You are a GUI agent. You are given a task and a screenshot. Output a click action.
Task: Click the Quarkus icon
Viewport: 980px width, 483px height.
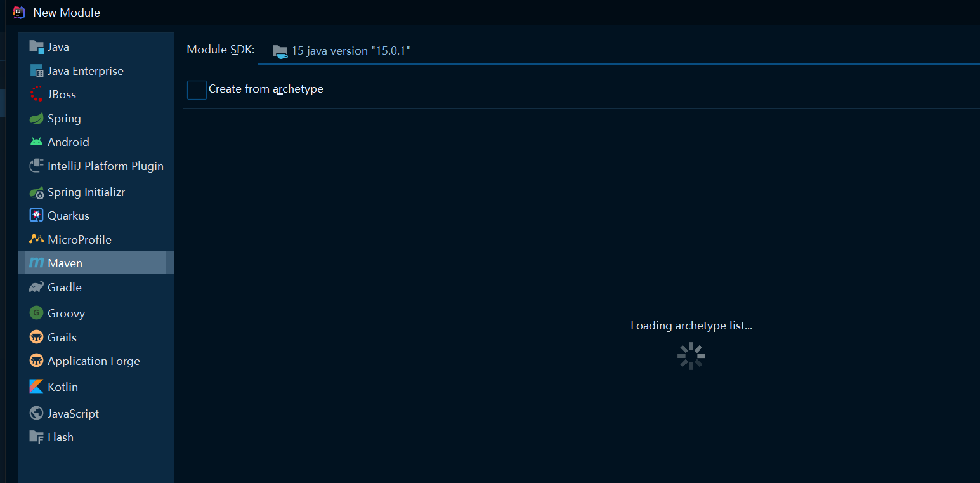click(37, 215)
